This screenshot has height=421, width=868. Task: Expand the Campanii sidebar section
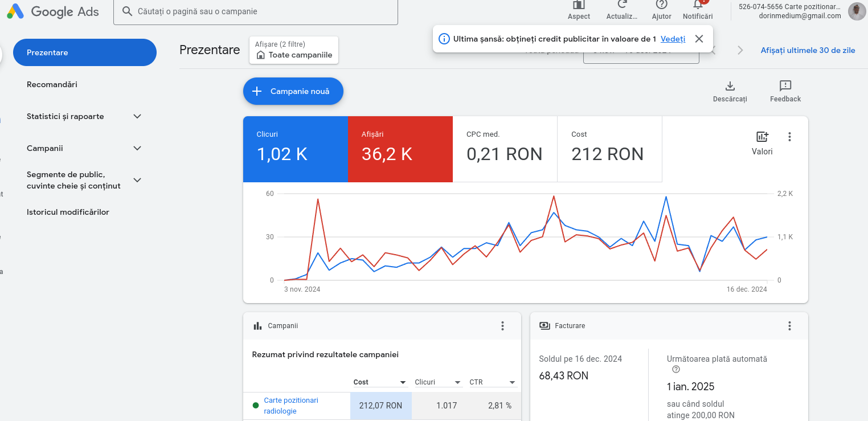pos(137,148)
